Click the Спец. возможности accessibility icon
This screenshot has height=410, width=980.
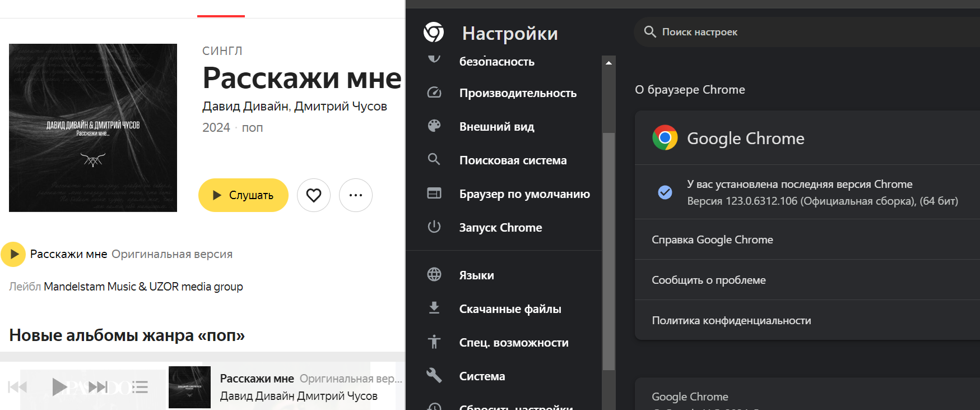pos(434,342)
